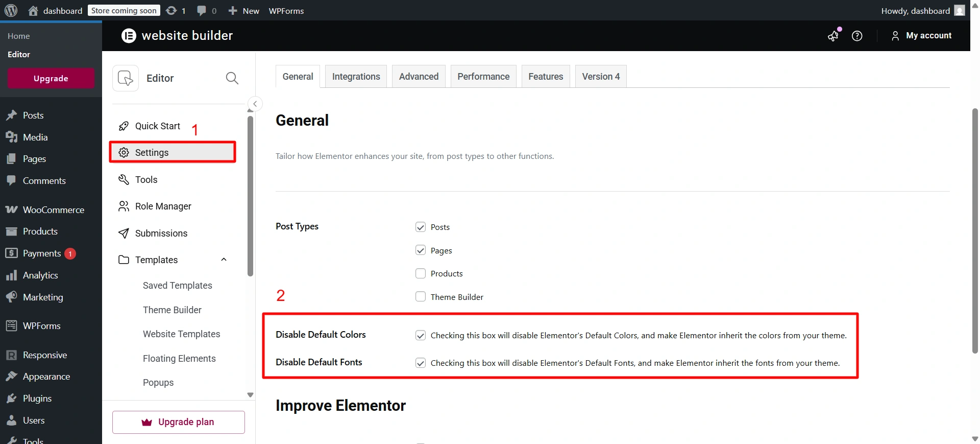
Task: Open the Editor search magnifier
Action: click(232, 78)
